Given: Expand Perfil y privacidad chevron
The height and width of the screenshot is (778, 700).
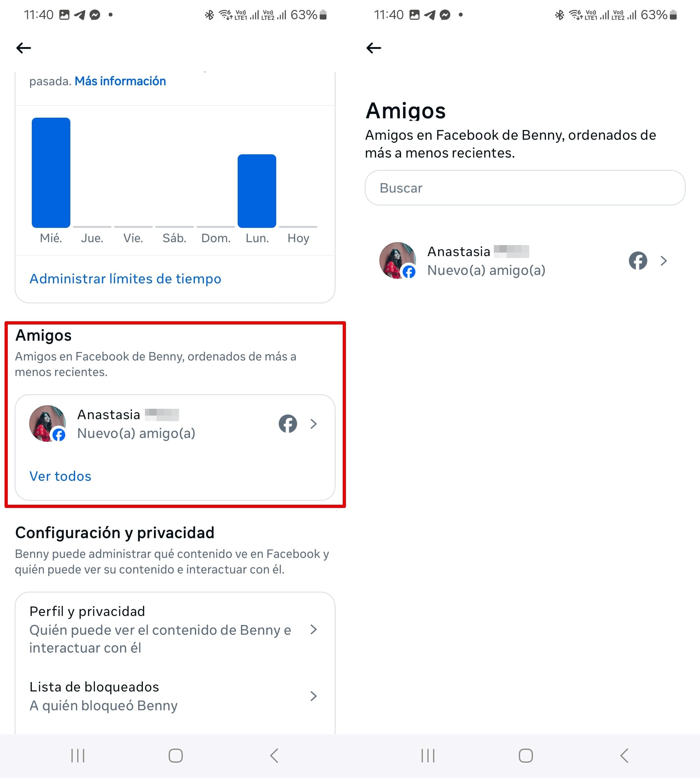Looking at the screenshot, I should pyautogui.click(x=314, y=629).
